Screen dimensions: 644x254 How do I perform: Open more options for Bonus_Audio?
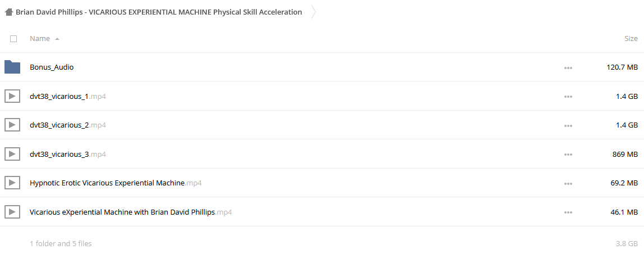point(568,67)
